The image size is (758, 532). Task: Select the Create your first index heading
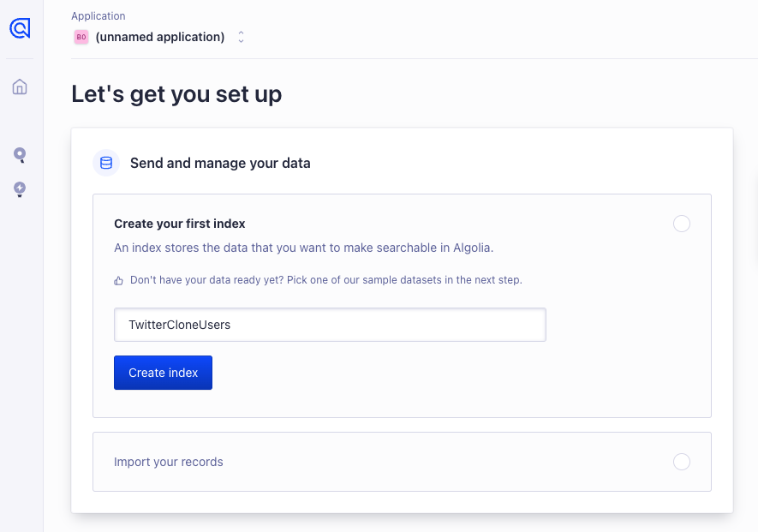pyautogui.click(x=180, y=224)
